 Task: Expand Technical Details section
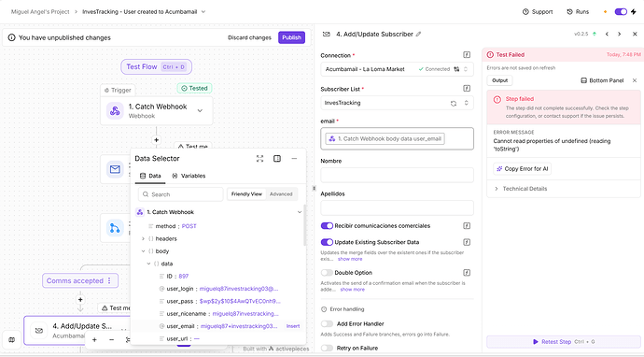pyautogui.click(x=521, y=189)
